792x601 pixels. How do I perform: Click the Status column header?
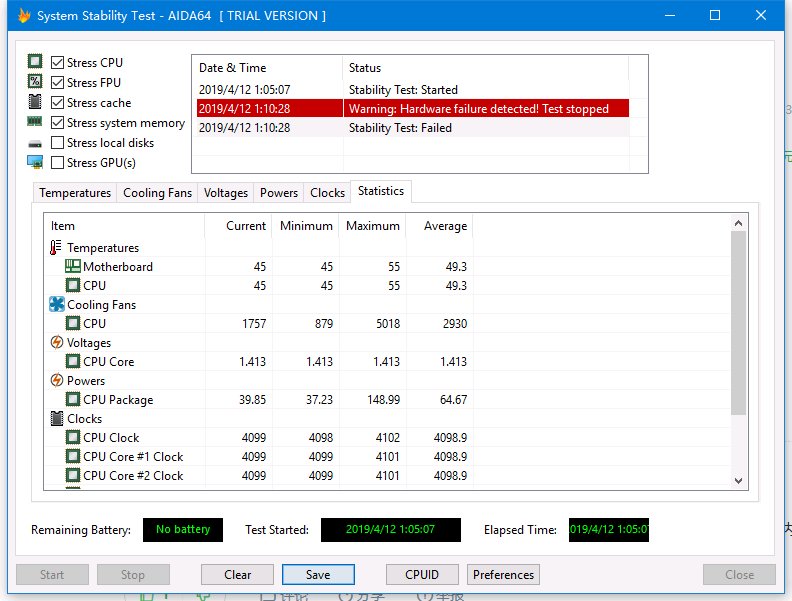click(x=486, y=68)
